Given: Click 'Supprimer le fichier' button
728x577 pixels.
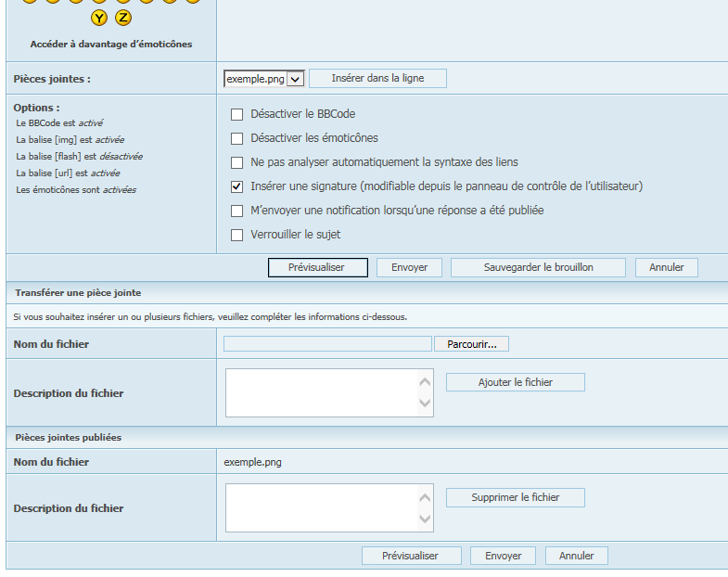Looking at the screenshot, I should (515, 497).
